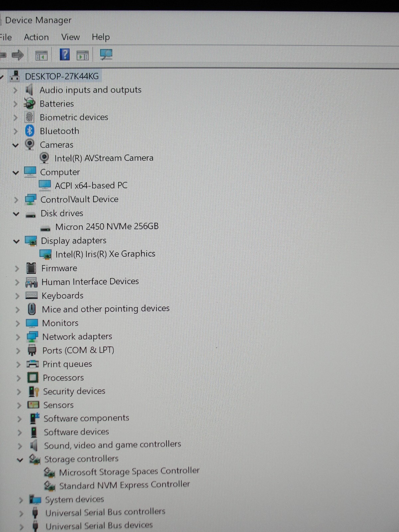Click the Show/Hide Action Pane toolbar icon
This screenshot has width=399, height=532.
pos(82,56)
